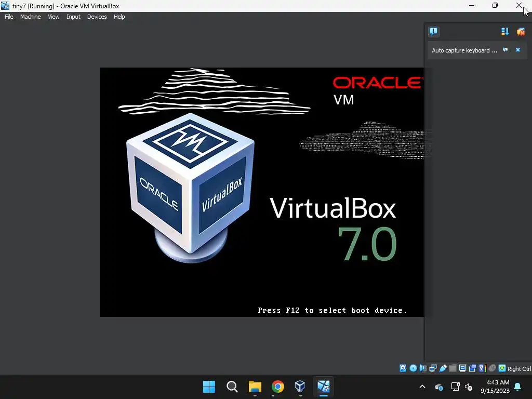Click the audio indicator in status bar
The image size is (532, 399).
click(423, 368)
